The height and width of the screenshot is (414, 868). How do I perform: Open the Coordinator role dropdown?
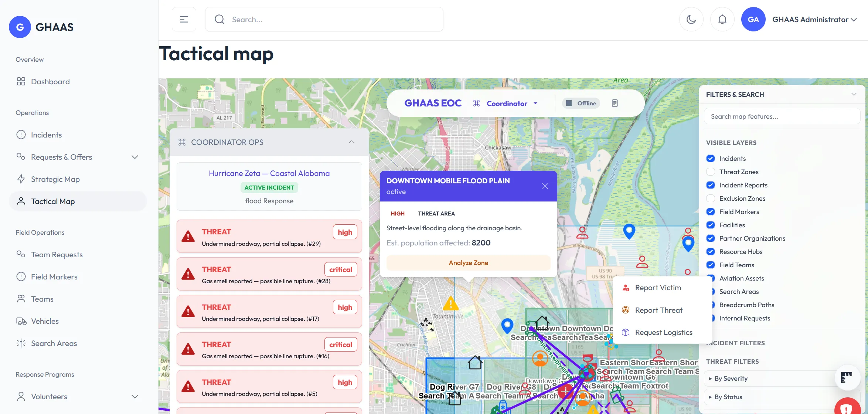506,103
